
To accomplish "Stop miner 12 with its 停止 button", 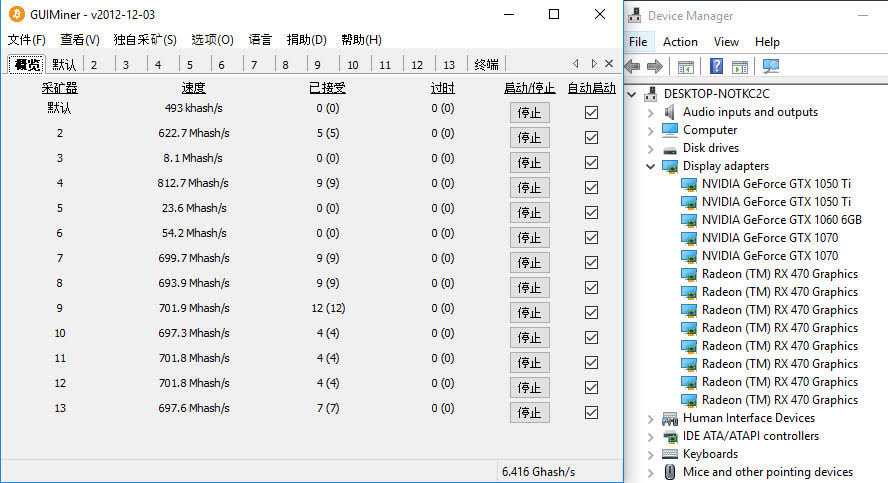I will tap(530, 387).
